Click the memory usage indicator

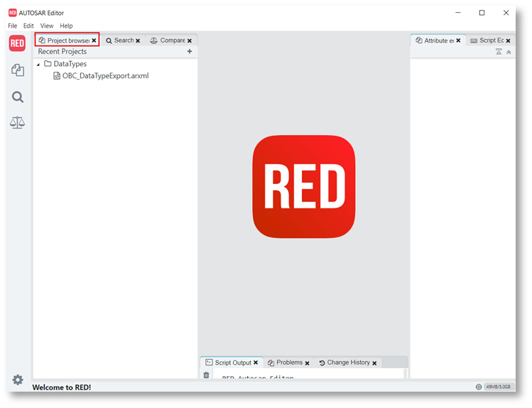pyautogui.click(x=498, y=387)
